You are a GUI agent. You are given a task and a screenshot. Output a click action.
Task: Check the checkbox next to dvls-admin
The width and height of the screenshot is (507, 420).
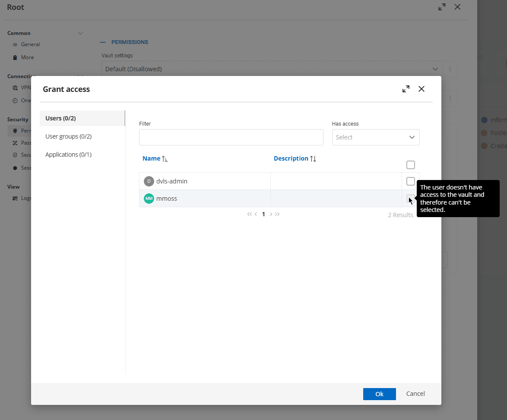pyautogui.click(x=410, y=181)
